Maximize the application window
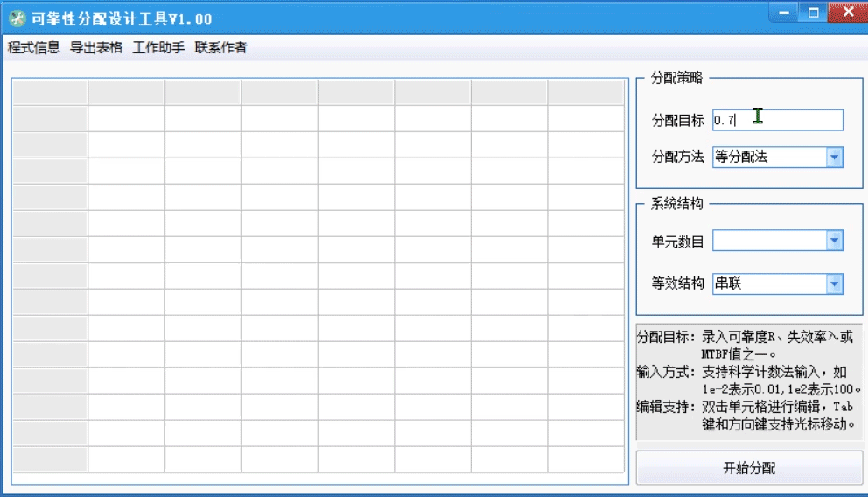The image size is (868, 497). coord(813,12)
